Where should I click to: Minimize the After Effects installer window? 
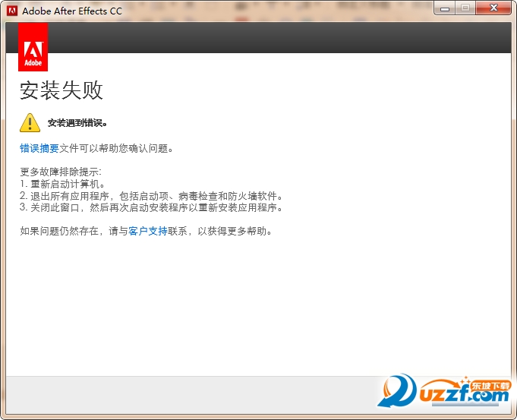pyautogui.click(x=445, y=8)
